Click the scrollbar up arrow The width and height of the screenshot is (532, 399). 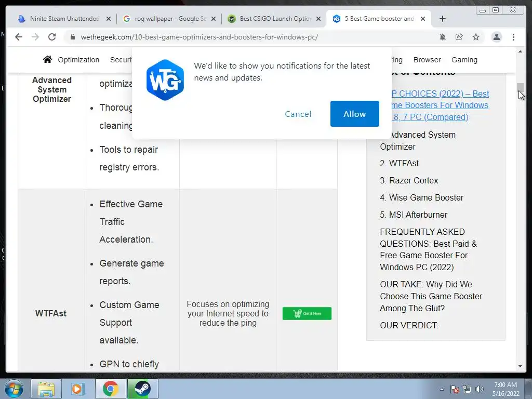tap(520, 51)
